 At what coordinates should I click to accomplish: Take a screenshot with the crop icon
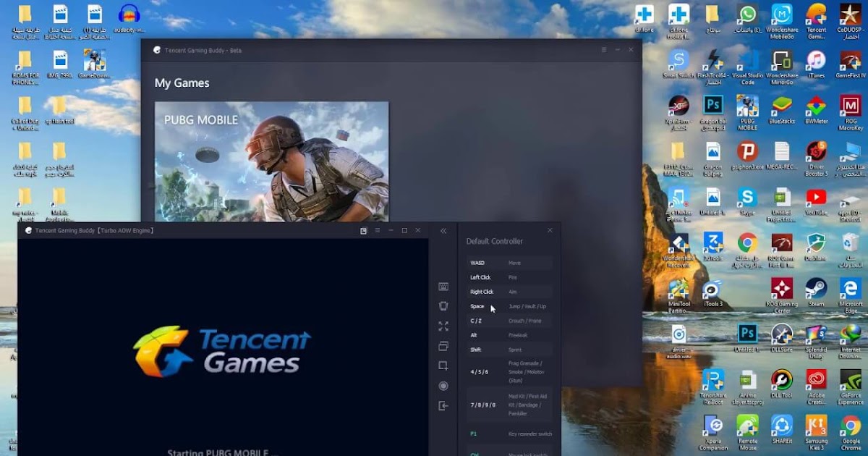coord(443,366)
